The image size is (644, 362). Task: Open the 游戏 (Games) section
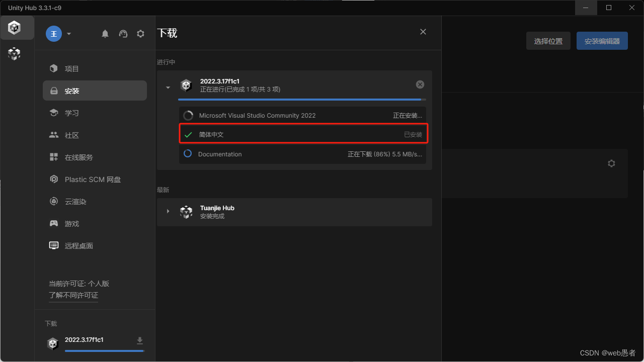[95, 223]
